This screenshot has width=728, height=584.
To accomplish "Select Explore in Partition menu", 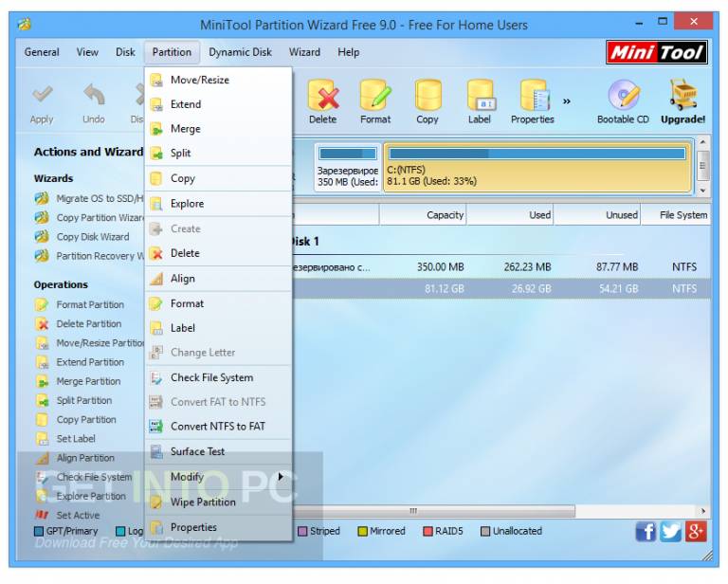I will pyautogui.click(x=218, y=203).
